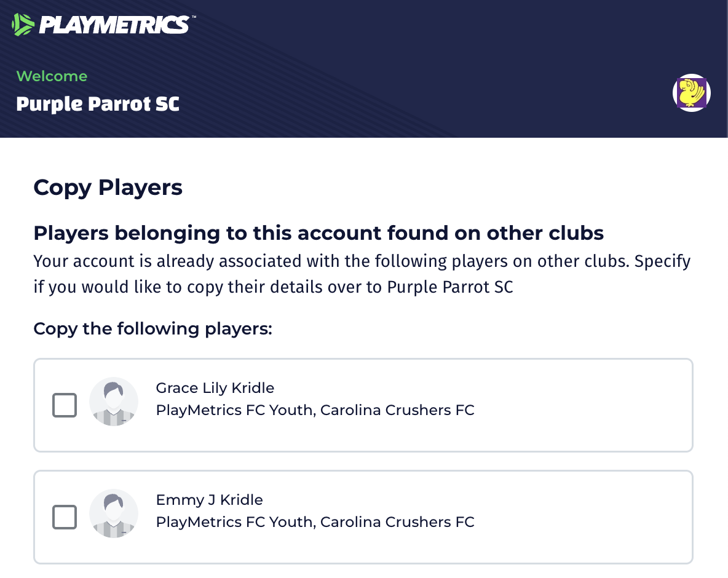Open the Purple Parrot club avatar
Viewport: 728px width, 578px height.
point(692,93)
